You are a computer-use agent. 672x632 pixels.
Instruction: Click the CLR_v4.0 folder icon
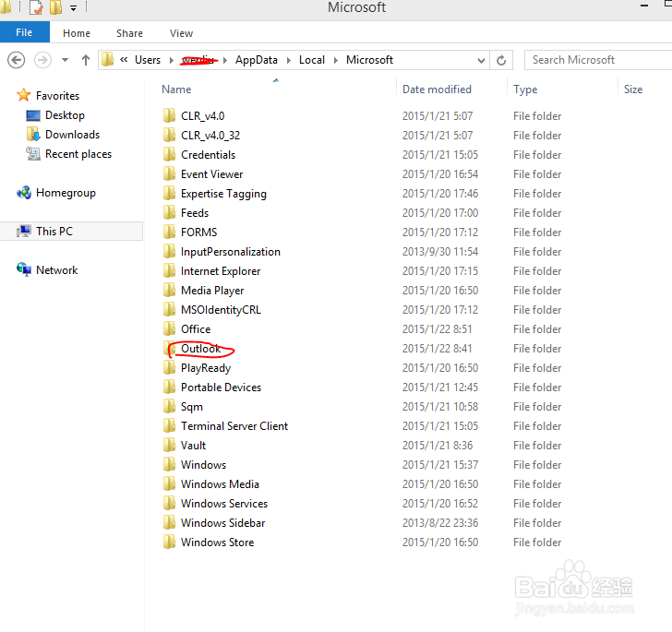coord(169,115)
